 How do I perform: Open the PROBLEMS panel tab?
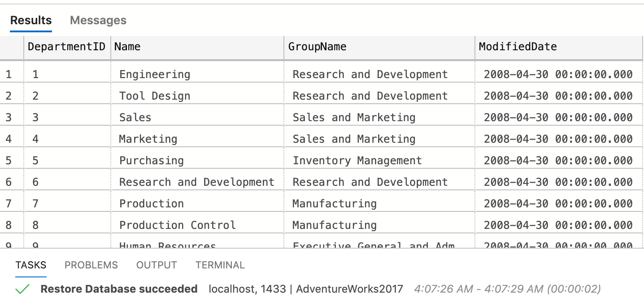(x=91, y=265)
